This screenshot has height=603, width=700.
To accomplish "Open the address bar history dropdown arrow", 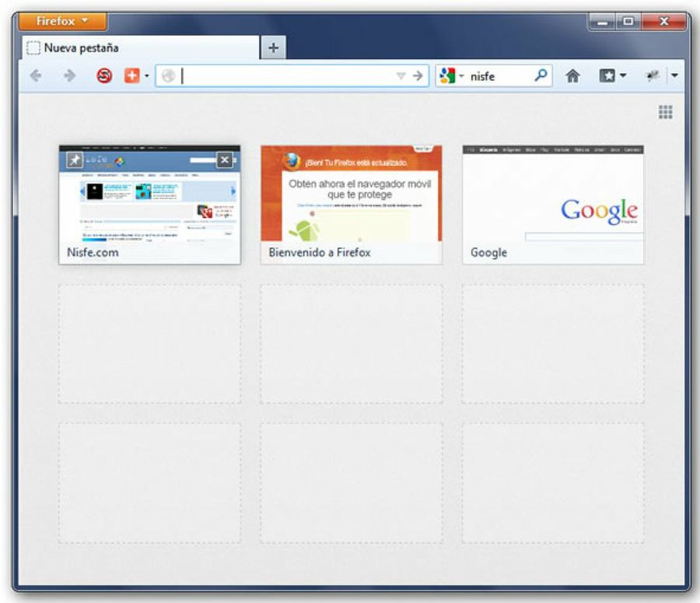I will 401,76.
